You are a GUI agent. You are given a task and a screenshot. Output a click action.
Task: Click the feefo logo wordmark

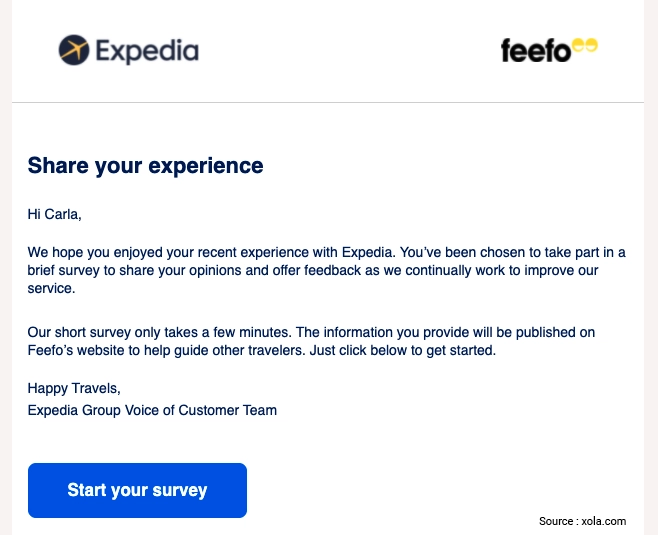[x=536, y=51]
